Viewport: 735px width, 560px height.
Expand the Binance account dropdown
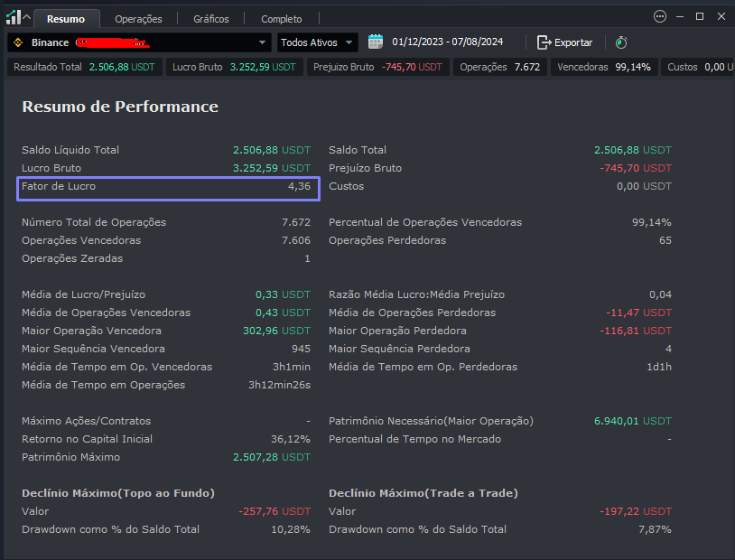coord(262,42)
